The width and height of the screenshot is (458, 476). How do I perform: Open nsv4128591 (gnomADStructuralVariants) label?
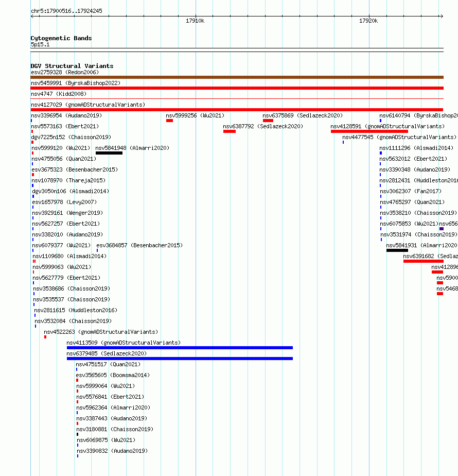tap(387, 126)
